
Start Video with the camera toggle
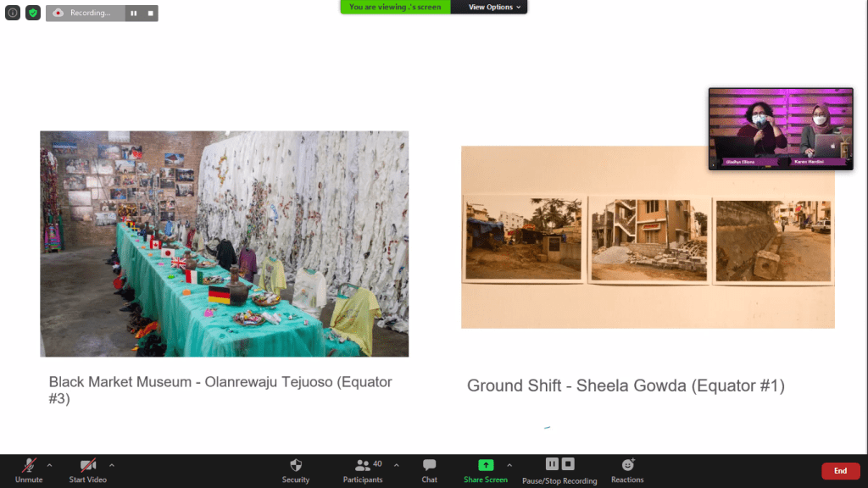click(88, 471)
